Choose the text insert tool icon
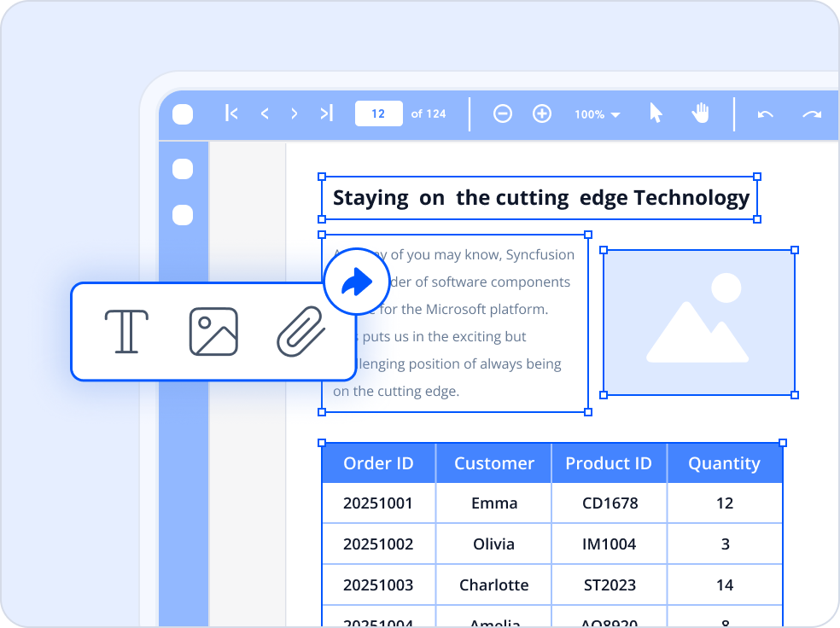The image size is (840, 628). [x=126, y=331]
